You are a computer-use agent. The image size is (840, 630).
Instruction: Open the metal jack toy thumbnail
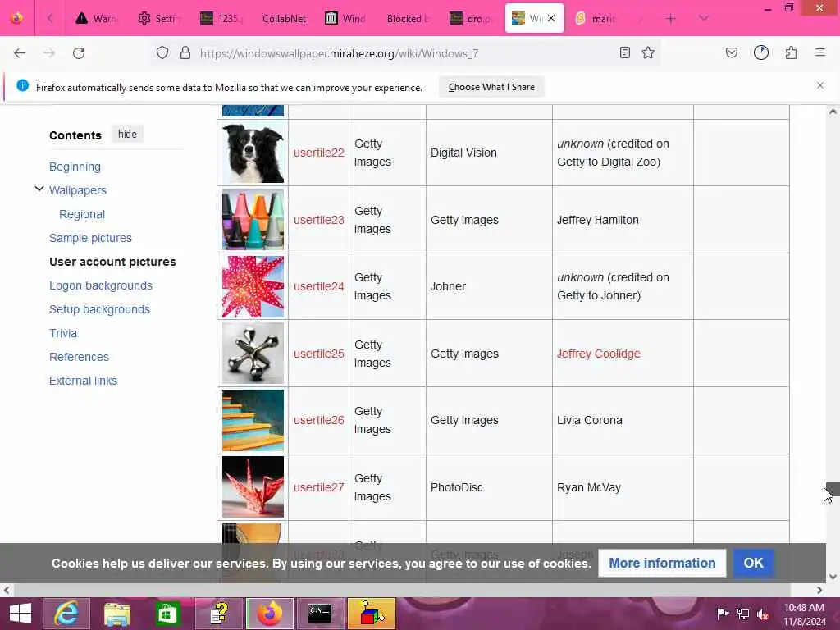tap(253, 353)
